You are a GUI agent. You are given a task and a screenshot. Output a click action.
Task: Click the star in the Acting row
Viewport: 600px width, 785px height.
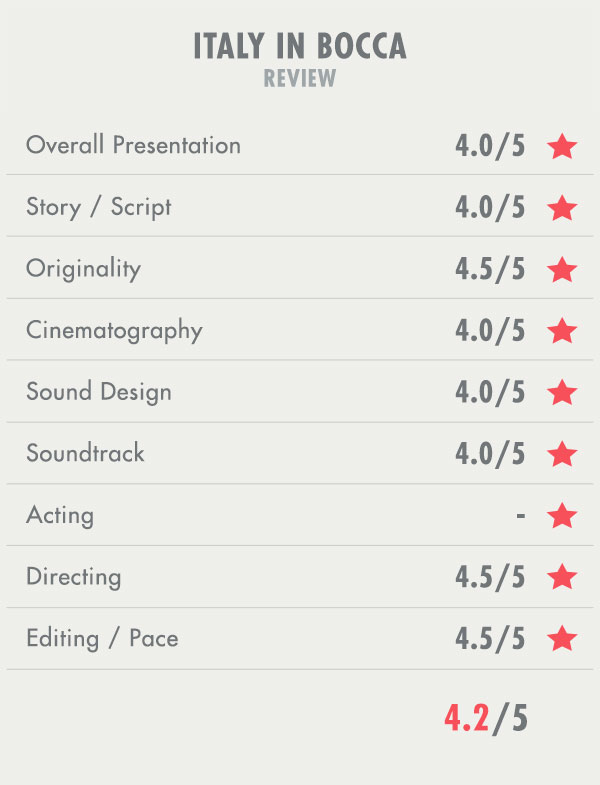tap(562, 516)
